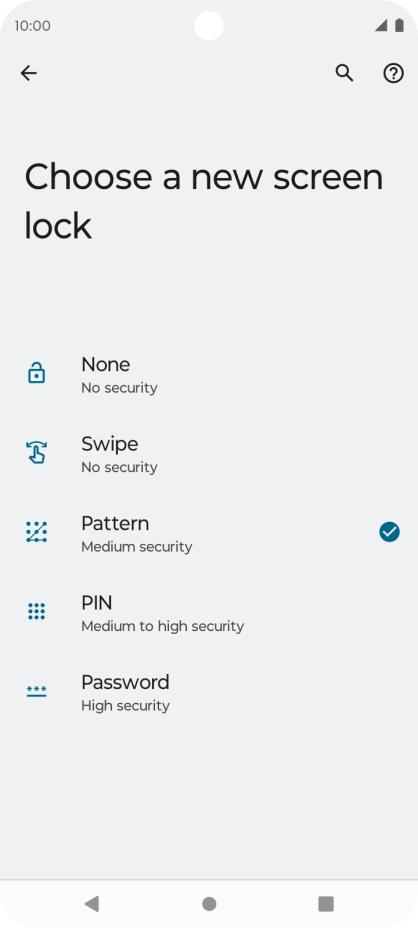Open the help question mark icon
Image resolution: width=418 pixels, height=928 pixels.
(x=394, y=73)
